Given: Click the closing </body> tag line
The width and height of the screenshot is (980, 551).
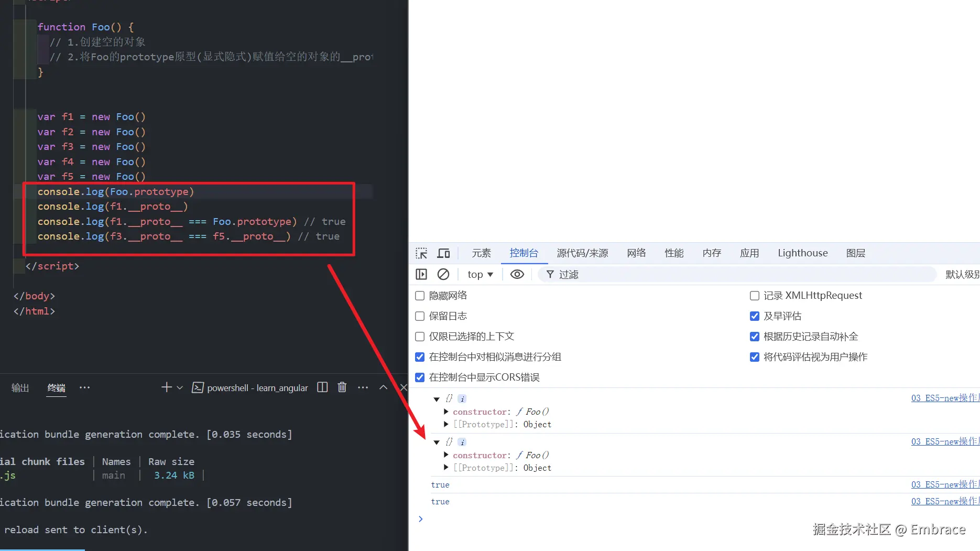Looking at the screenshot, I should [x=34, y=296].
